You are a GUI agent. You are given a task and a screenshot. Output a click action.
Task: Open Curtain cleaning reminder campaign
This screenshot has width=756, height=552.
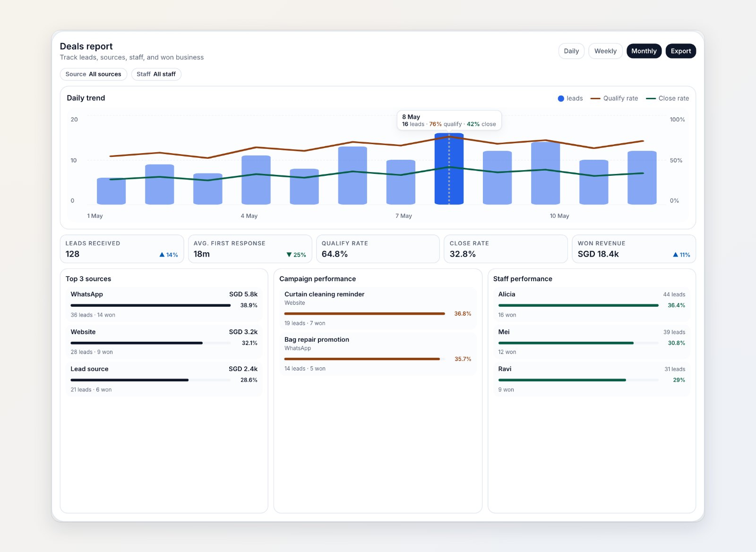378,308
